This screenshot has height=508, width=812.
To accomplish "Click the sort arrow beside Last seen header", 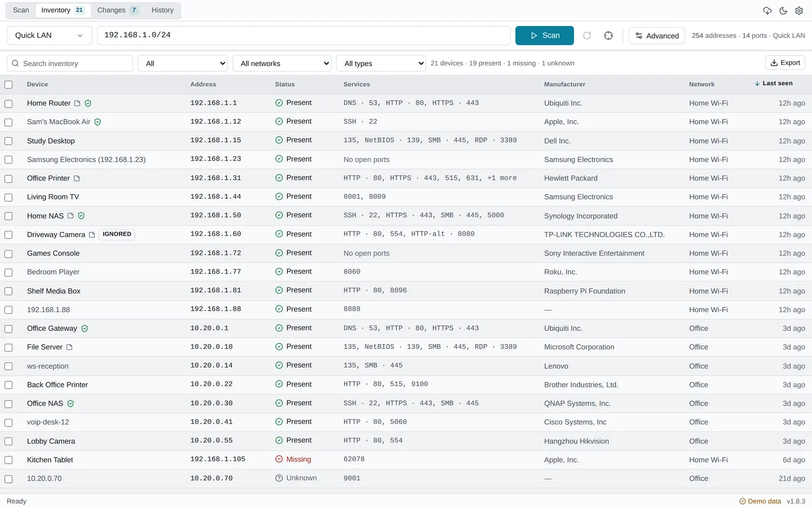I will tap(757, 84).
